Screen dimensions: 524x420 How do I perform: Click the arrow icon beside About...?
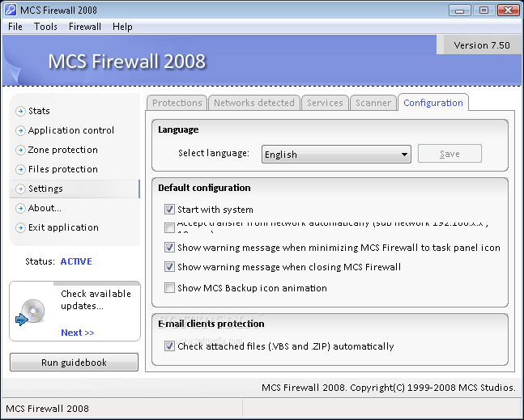[x=20, y=208]
